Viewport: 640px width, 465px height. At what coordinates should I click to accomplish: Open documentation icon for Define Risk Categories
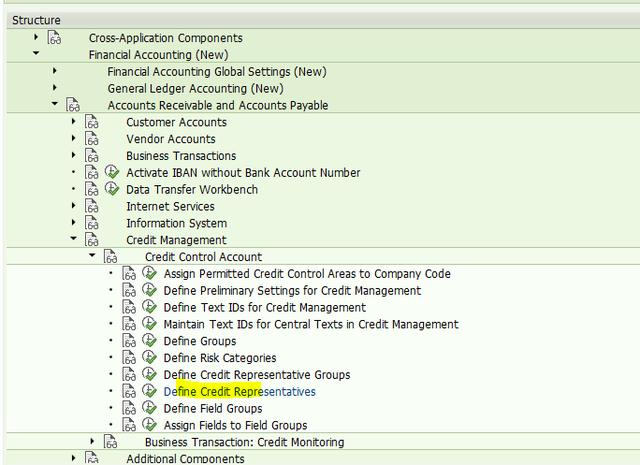point(129,358)
